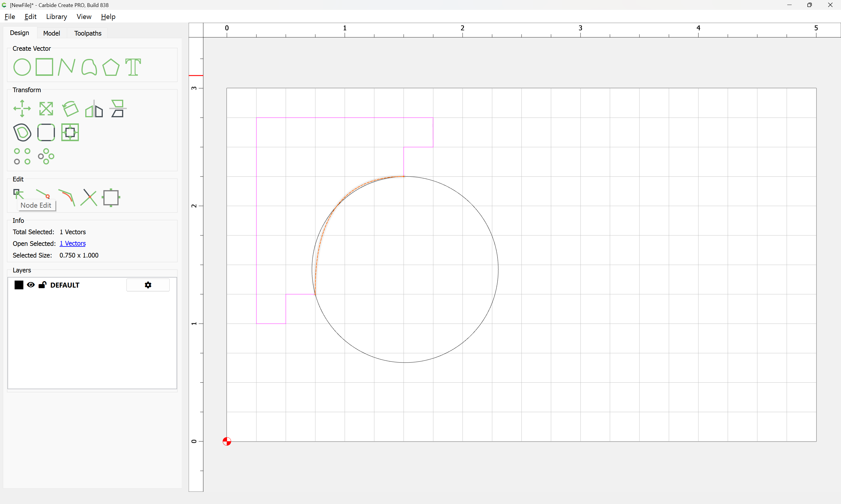Open the Circular Array tool

tap(46, 156)
